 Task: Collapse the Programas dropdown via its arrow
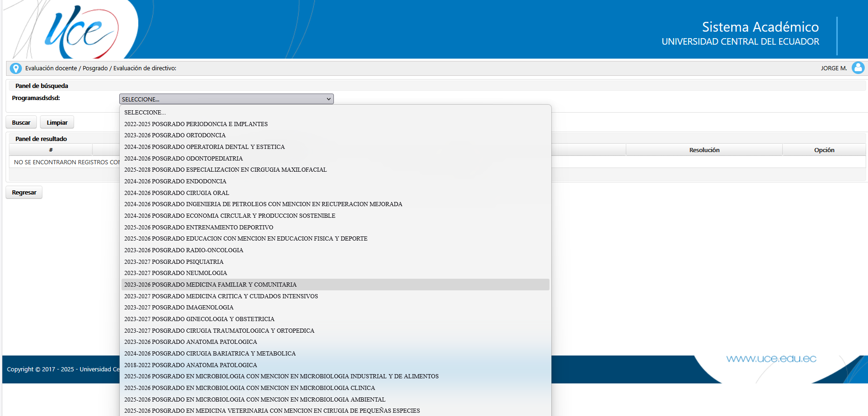click(x=328, y=99)
